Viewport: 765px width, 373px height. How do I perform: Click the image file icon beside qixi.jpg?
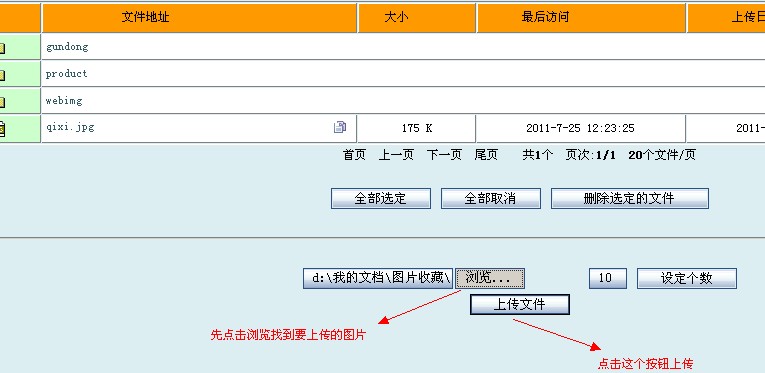2,129
